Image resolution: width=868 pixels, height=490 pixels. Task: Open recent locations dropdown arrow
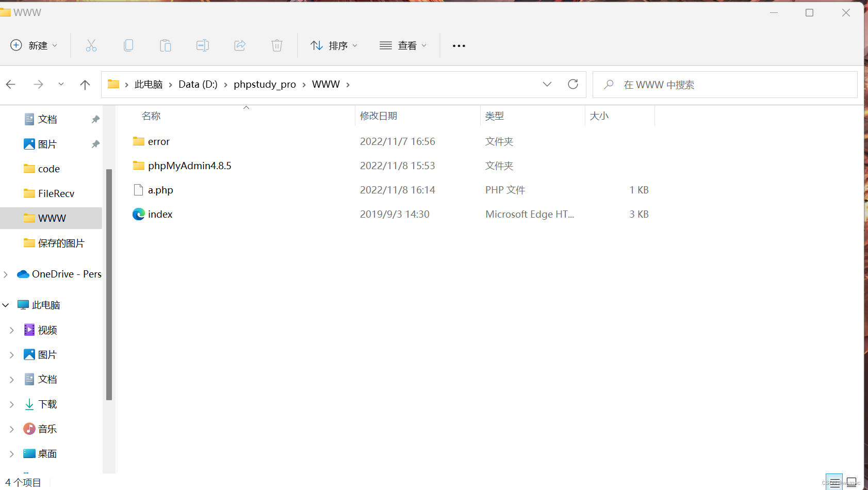(x=61, y=84)
